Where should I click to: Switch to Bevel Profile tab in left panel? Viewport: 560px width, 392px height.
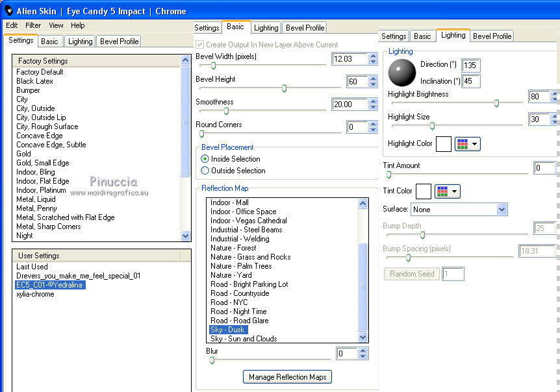(120, 42)
